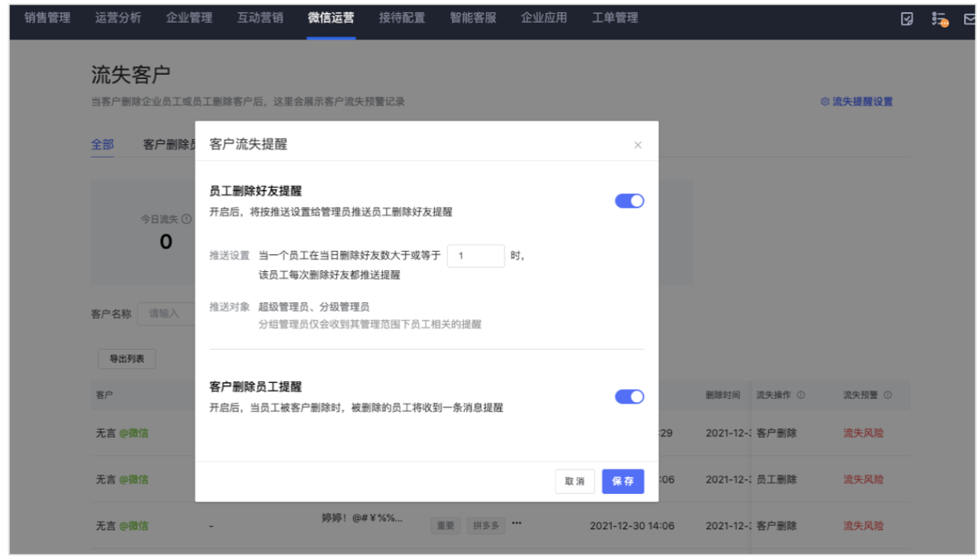Go to 智能客服 in the top navigation
This screenshot has width=980, height=559.
[473, 18]
